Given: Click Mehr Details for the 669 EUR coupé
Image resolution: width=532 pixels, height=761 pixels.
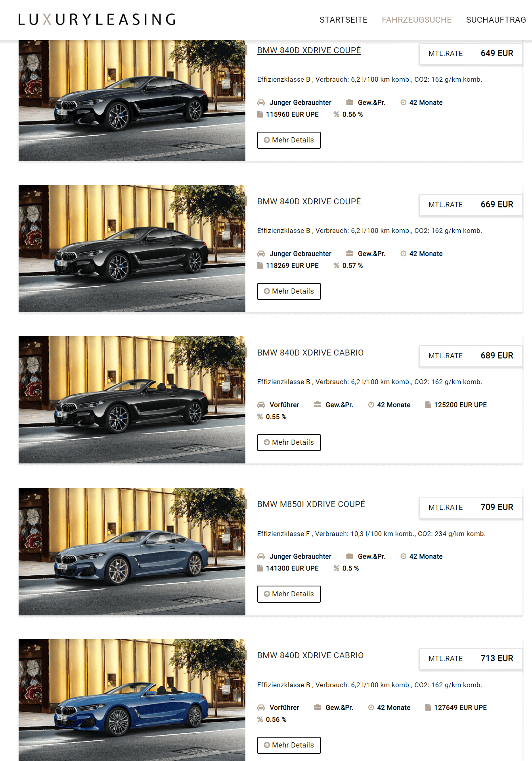Looking at the screenshot, I should (289, 291).
